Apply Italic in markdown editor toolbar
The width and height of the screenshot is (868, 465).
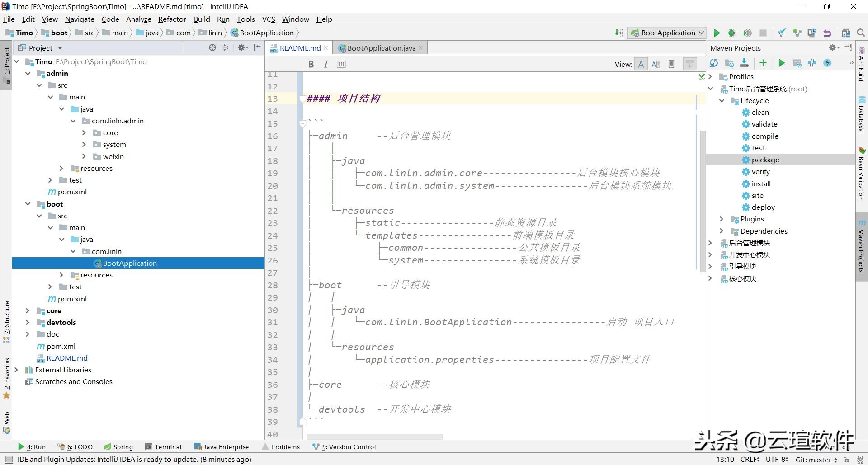[x=326, y=64]
